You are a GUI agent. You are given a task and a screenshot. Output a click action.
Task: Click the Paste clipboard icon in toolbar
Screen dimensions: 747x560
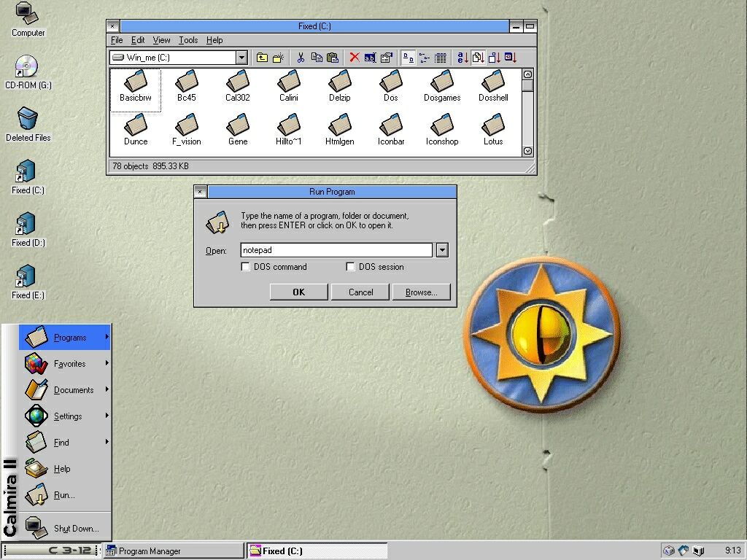click(333, 58)
